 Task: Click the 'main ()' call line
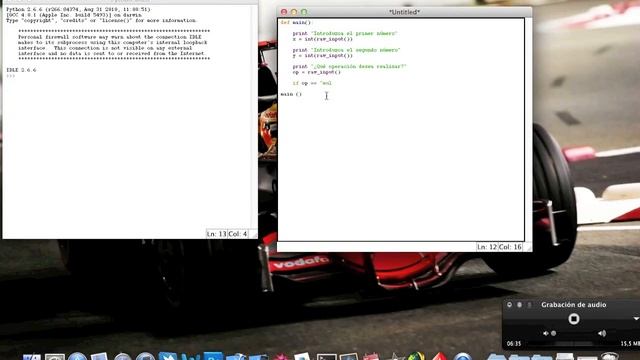pyautogui.click(x=291, y=94)
